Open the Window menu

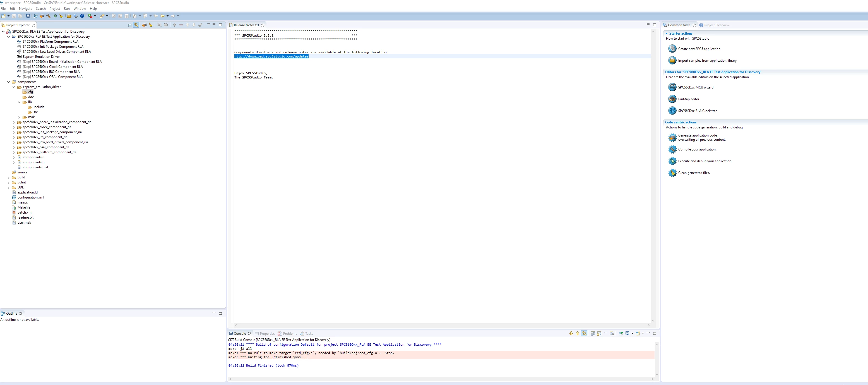(x=80, y=9)
